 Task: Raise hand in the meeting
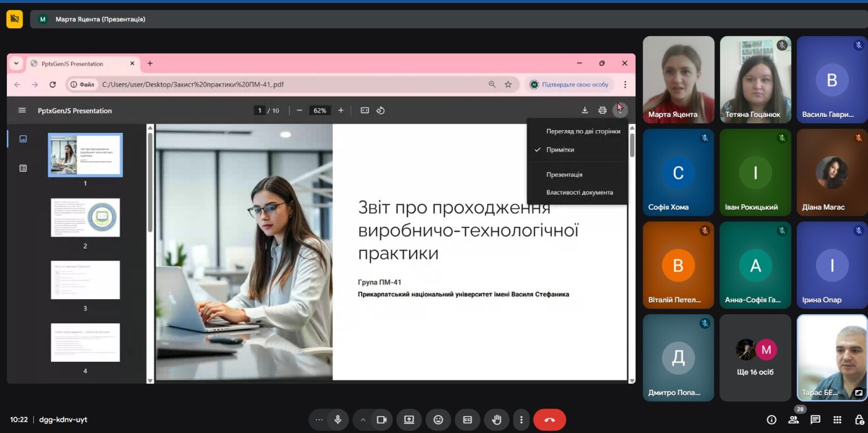click(497, 419)
